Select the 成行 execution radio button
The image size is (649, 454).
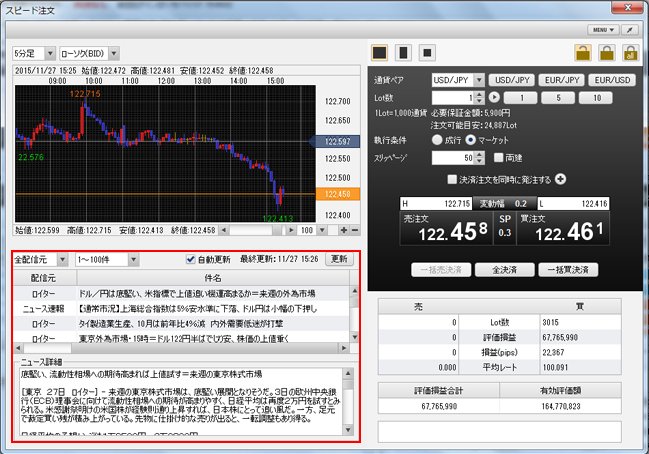tap(438, 140)
